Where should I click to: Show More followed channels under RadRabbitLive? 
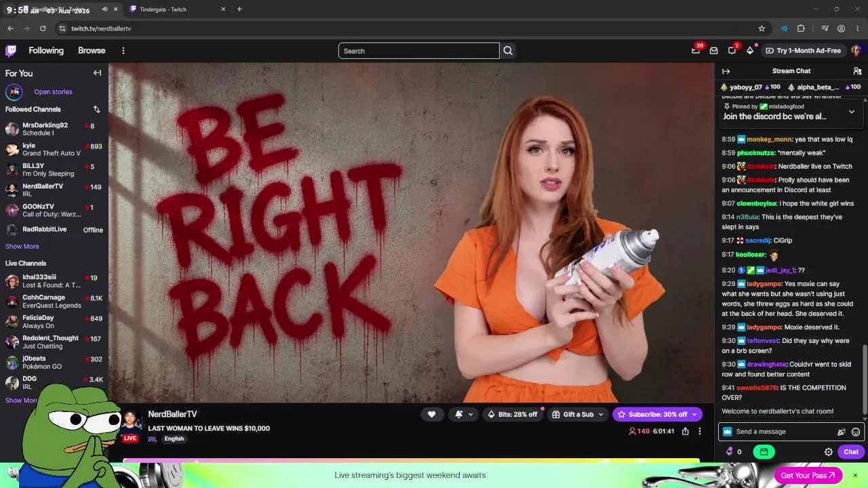(22, 247)
